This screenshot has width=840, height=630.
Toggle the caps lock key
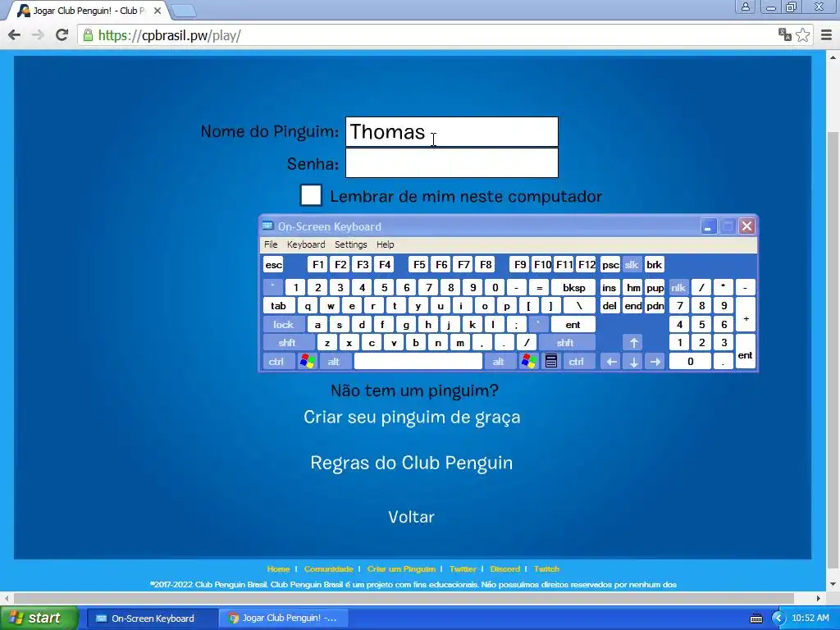pyautogui.click(x=284, y=325)
